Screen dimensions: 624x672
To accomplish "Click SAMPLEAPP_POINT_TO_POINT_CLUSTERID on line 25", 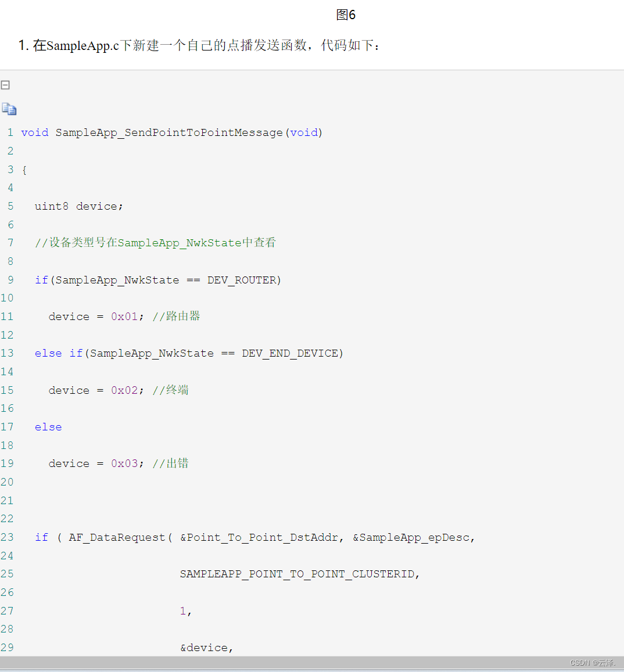I will (x=297, y=574).
